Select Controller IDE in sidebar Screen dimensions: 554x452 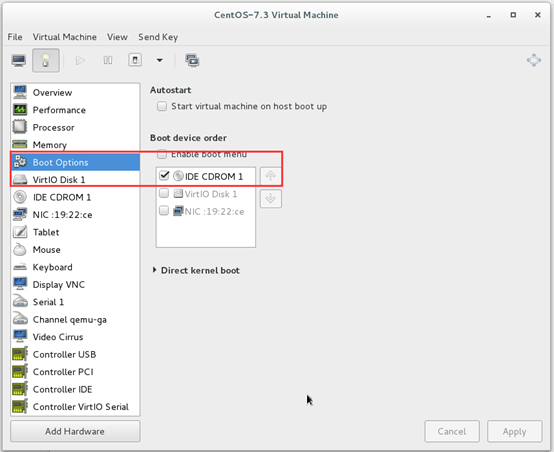click(75, 389)
